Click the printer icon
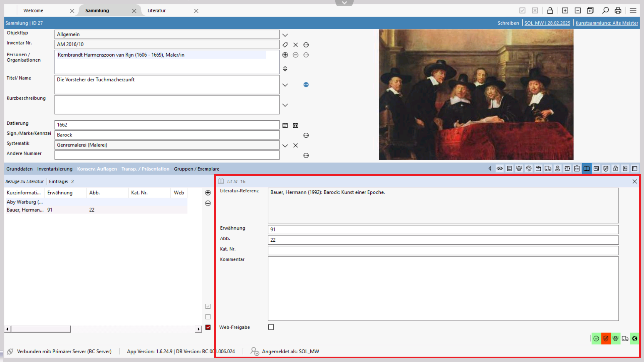The height and width of the screenshot is (362, 644). pyautogui.click(x=618, y=11)
